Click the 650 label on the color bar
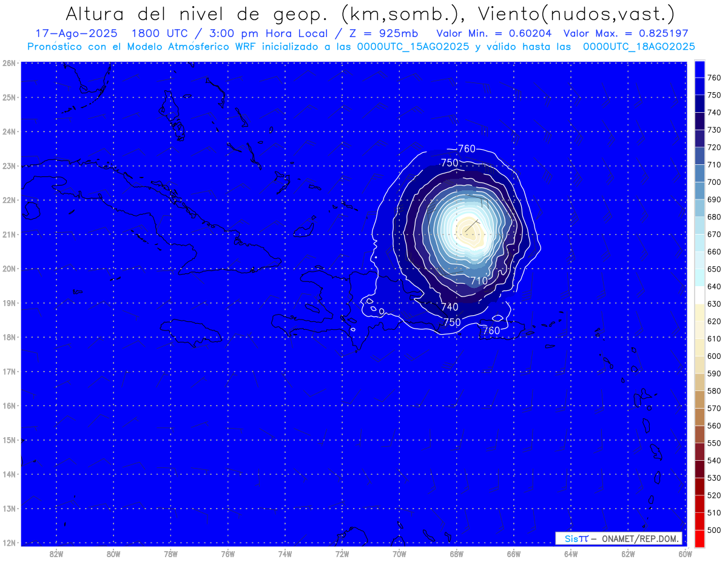The image size is (728, 562). click(x=714, y=269)
